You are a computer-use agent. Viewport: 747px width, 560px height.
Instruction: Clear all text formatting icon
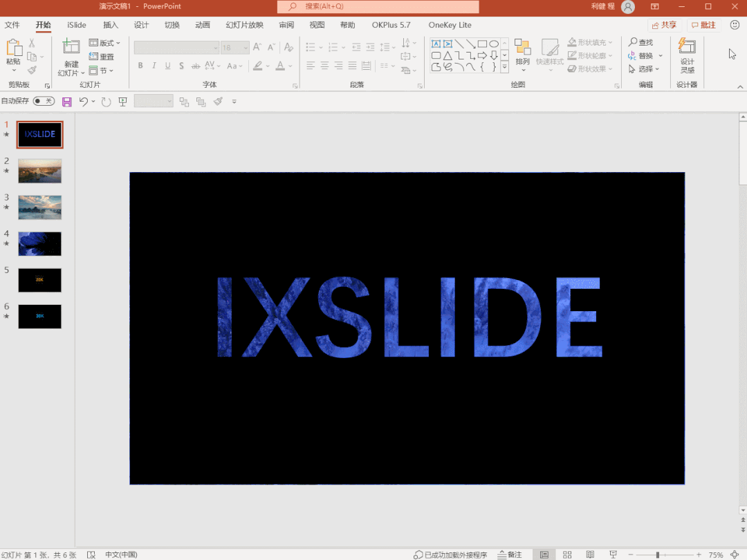pyautogui.click(x=288, y=47)
